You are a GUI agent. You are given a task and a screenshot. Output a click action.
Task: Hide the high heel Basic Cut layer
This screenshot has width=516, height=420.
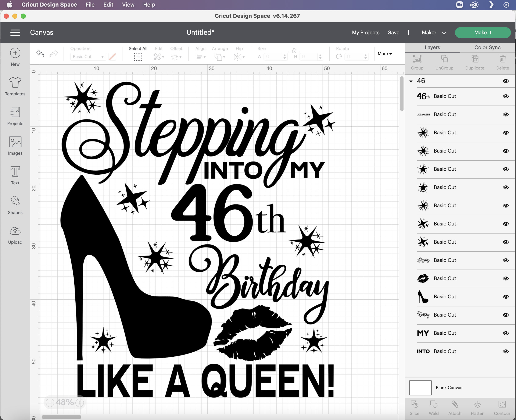coord(506,297)
